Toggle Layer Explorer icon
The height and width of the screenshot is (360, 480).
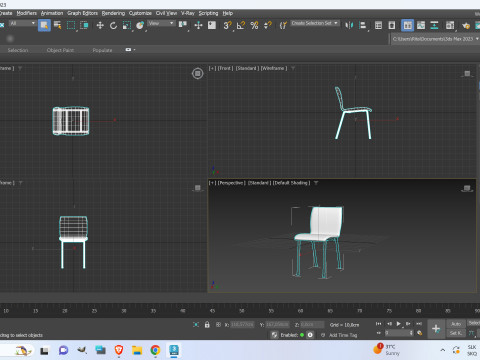[x=392, y=25]
